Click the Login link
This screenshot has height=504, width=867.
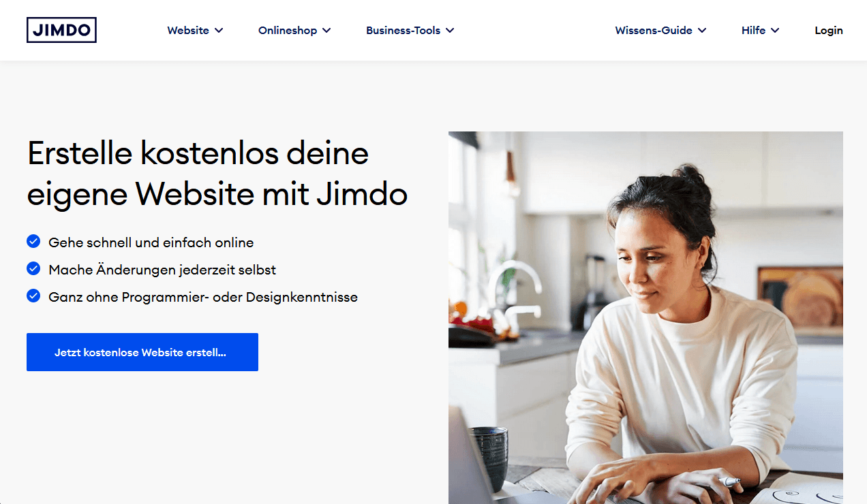pyautogui.click(x=829, y=30)
